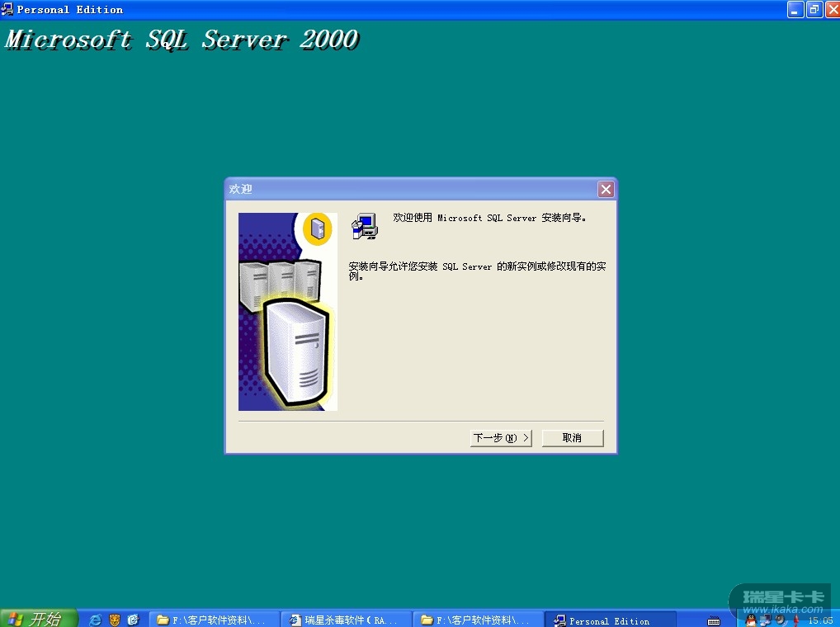Restore down the Personal Edition window
Viewport: 840px width, 627px height.
(x=814, y=9)
